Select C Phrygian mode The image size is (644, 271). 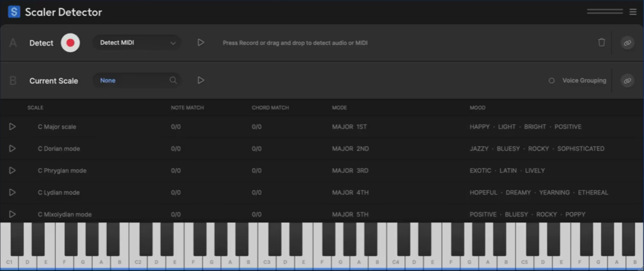pos(62,171)
